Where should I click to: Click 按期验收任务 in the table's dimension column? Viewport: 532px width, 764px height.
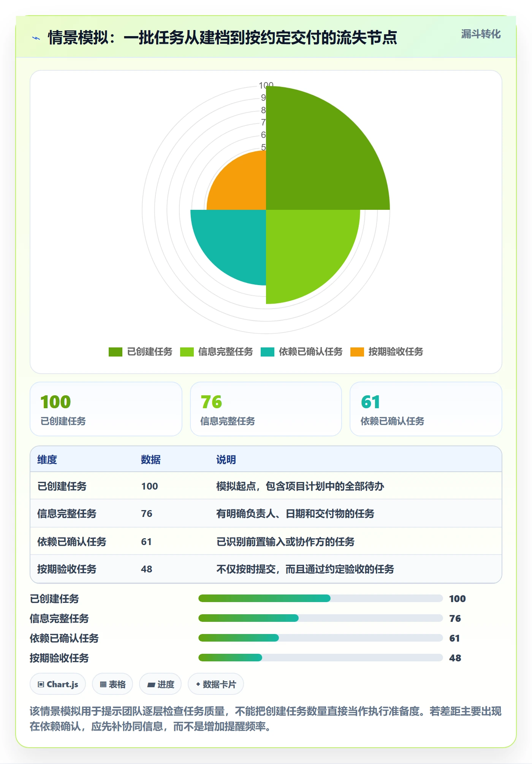point(67,569)
